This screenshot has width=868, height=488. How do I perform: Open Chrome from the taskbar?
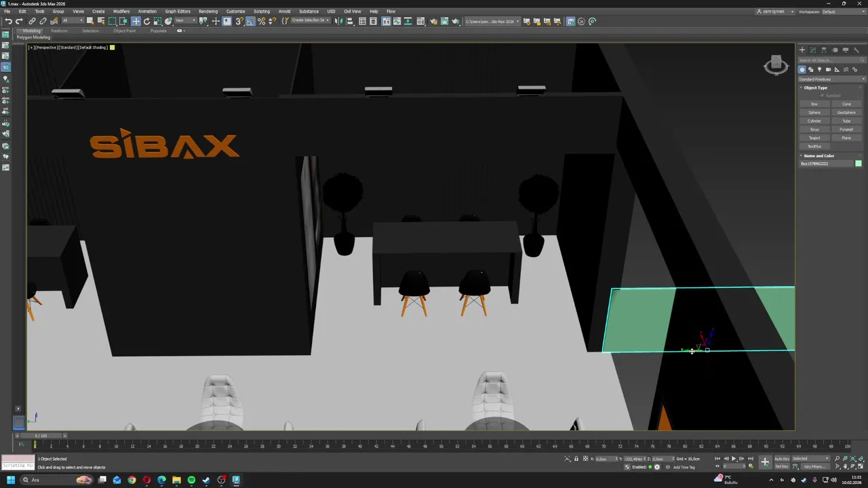[132, 480]
